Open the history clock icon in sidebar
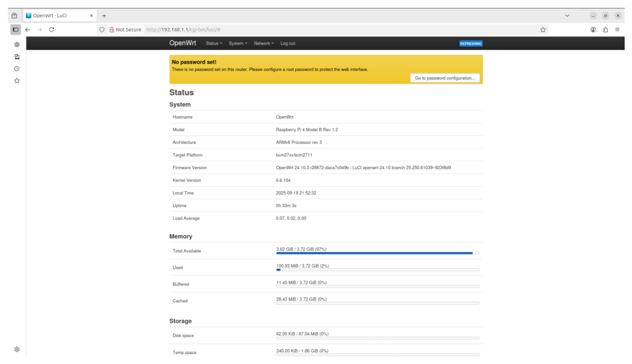The width and height of the screenshot is (632, 364). pos(17,69)
